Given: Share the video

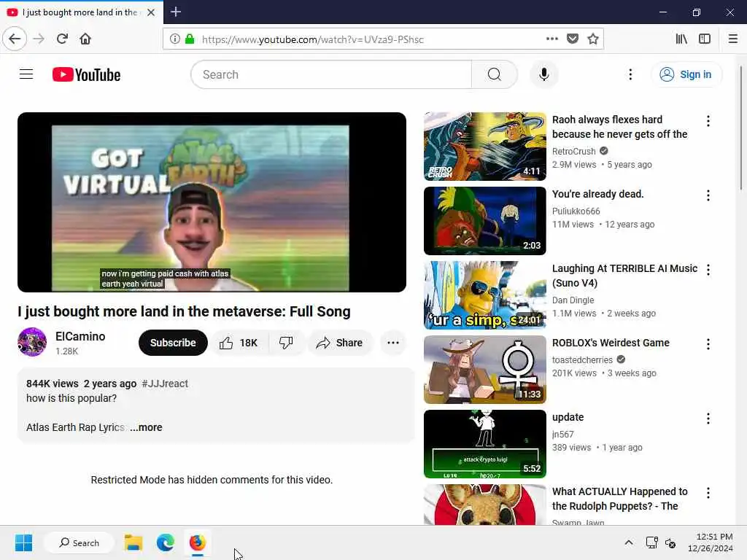Looking at the screenshot, I should pos(340,343).
